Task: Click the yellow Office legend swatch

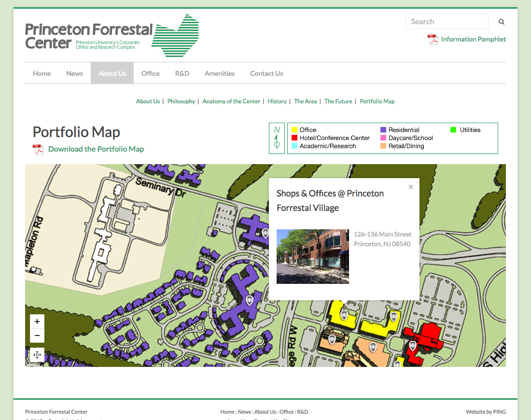Action: coord(294,130)
